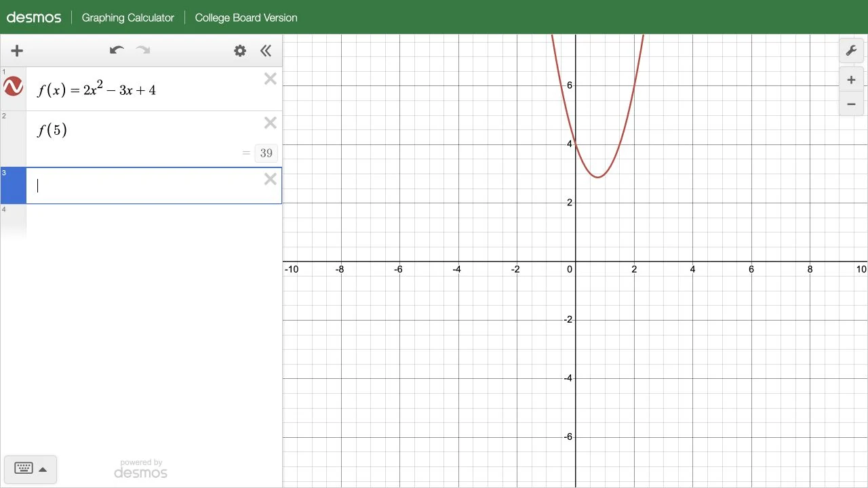Viewport: 868px width, 488px height.
Task: Delete the f(5) expression
Action: coord(271,123)
